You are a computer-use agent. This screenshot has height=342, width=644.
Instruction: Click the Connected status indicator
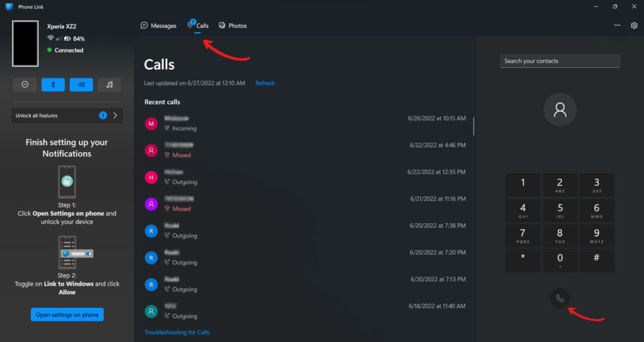[65, 50]
